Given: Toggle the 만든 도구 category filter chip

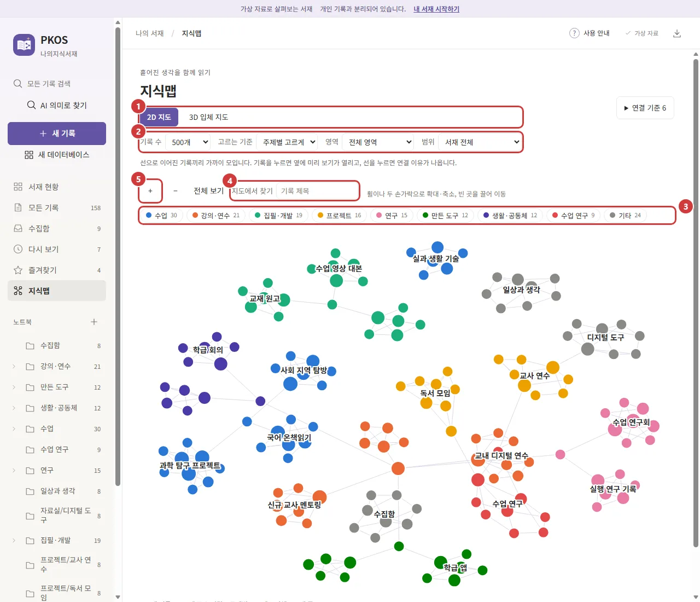Looking at the screenshot, I should point(445,216).
